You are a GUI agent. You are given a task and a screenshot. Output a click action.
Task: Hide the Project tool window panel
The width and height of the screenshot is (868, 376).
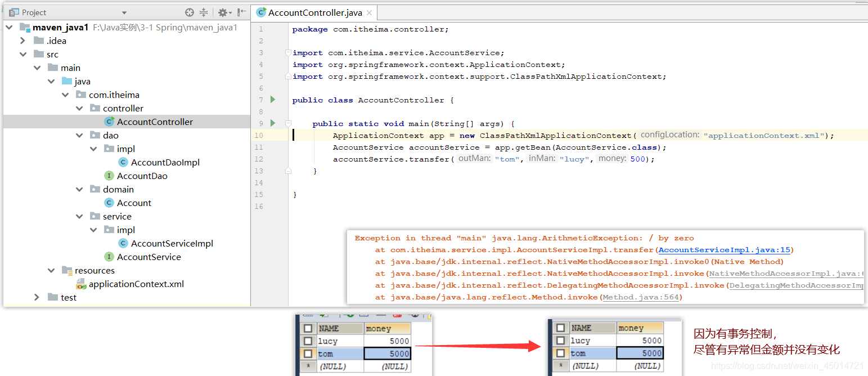[241, 12]
